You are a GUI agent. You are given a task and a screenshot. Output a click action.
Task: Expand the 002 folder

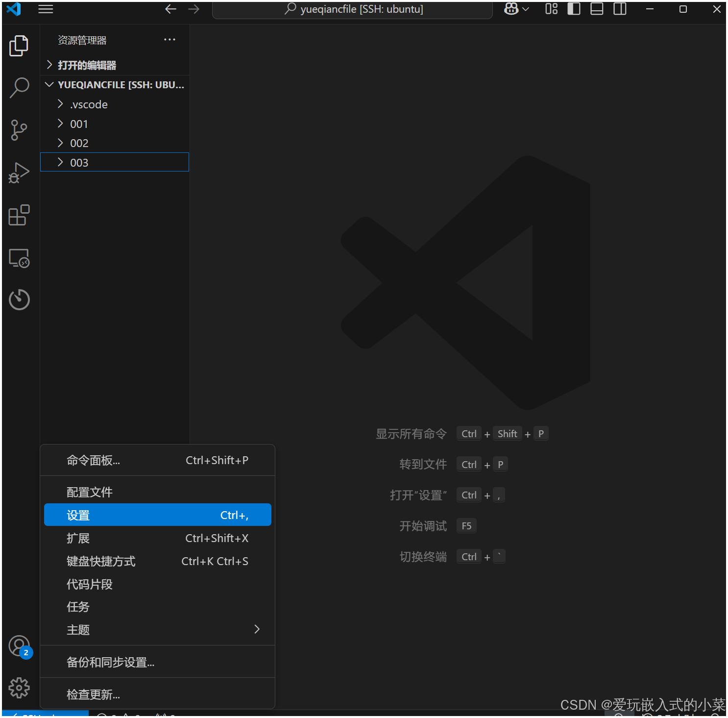(115, 143)
